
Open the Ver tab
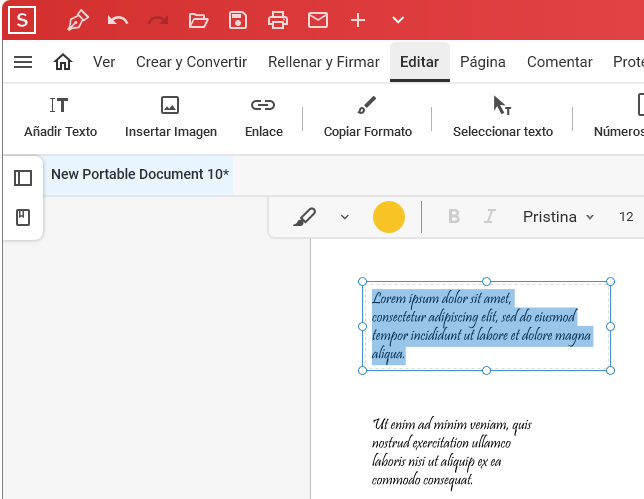pos(104,62)
